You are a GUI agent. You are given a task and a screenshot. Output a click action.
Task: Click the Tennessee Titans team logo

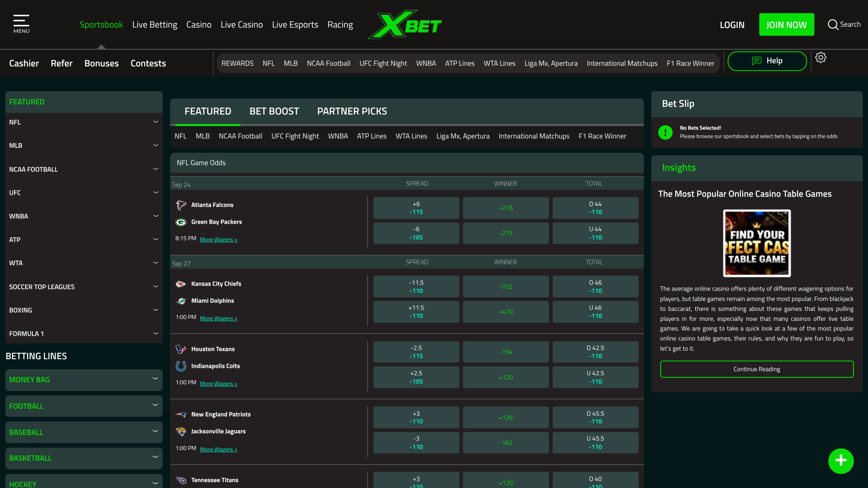point(181,480)
